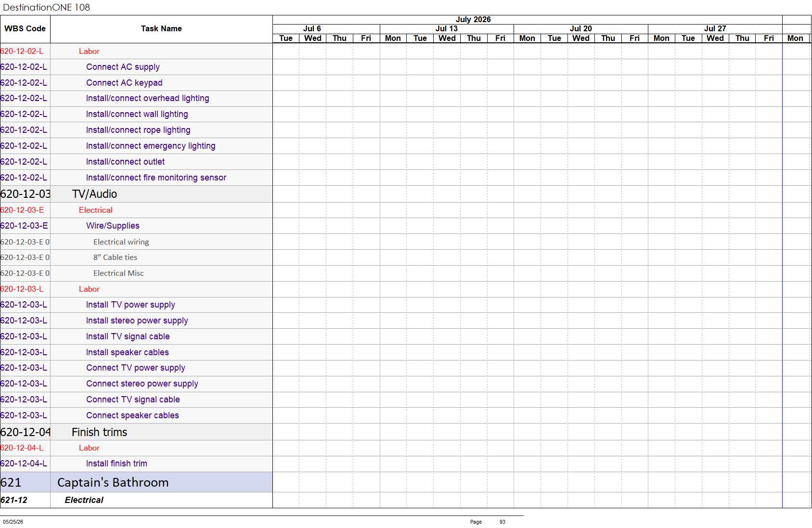812x528 pixels.
Task: Select the Captain's Bathroom heading
Action: click(x=113, y=482)
